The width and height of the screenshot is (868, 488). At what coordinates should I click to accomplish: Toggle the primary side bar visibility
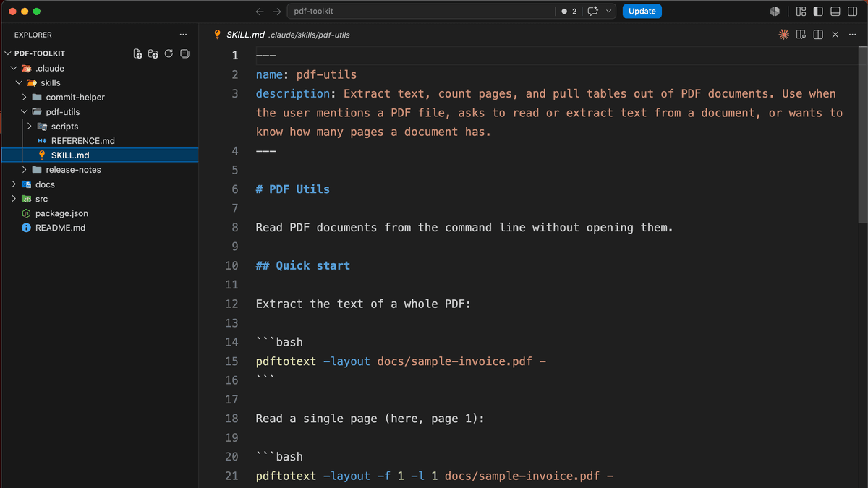point(818,11)
